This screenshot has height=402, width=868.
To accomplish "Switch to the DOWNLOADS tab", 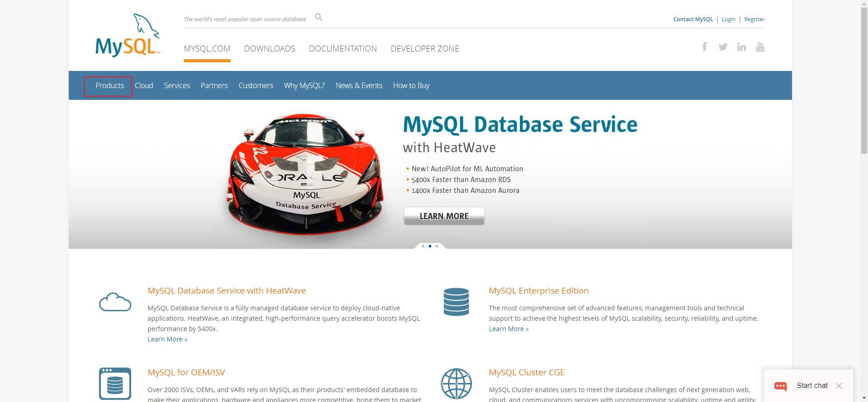I will click(270, 49).
